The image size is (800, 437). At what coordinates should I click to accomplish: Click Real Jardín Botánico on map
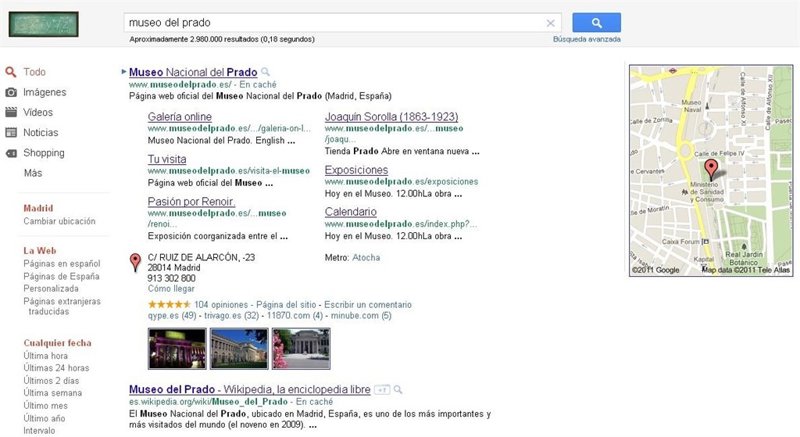pos(744,258)
